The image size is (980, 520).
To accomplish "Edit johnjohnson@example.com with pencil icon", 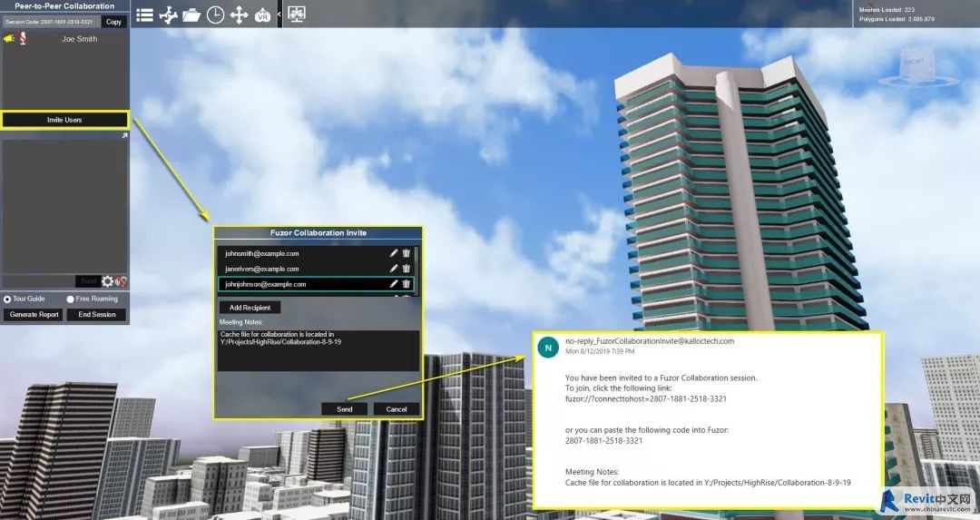I will 393,284.
